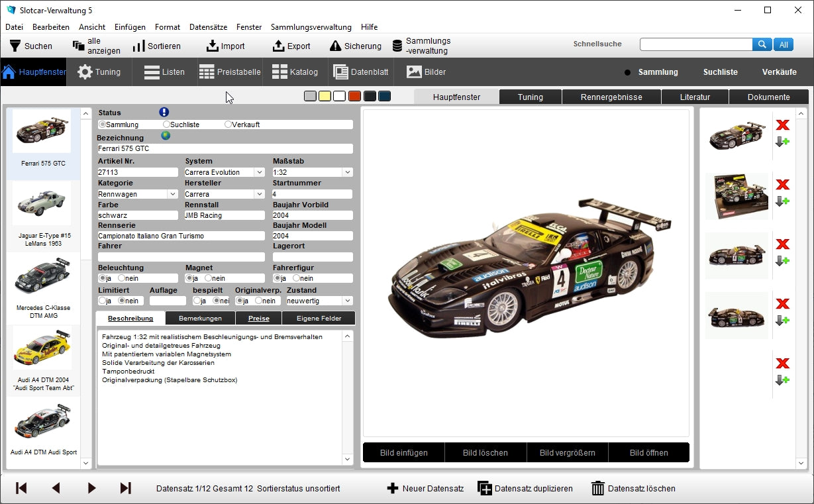This screenshot has width=814, height=504.
Task: Expand the Maßstab dropdown set to 1:32
Action: coord(348,172)
